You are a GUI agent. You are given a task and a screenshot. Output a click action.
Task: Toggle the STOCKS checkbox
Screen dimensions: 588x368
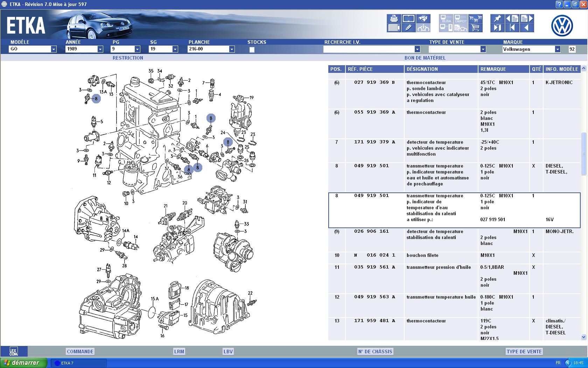(x=252, y=49)
